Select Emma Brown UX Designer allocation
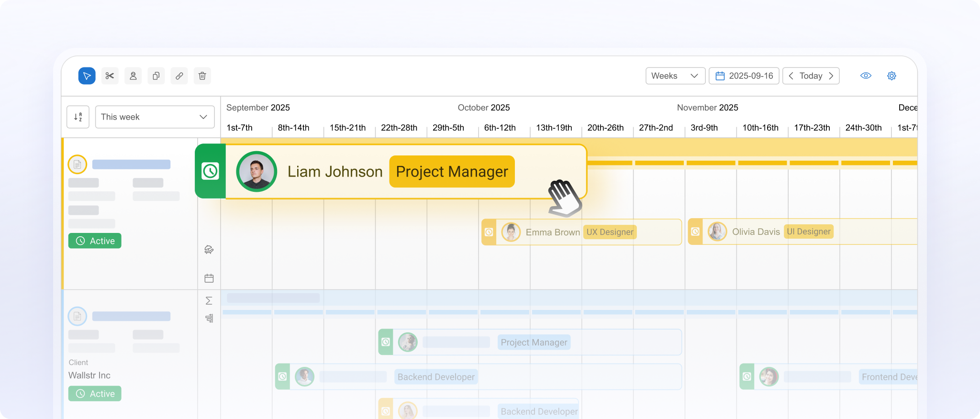The image size is (980, 419). [581, 232]
